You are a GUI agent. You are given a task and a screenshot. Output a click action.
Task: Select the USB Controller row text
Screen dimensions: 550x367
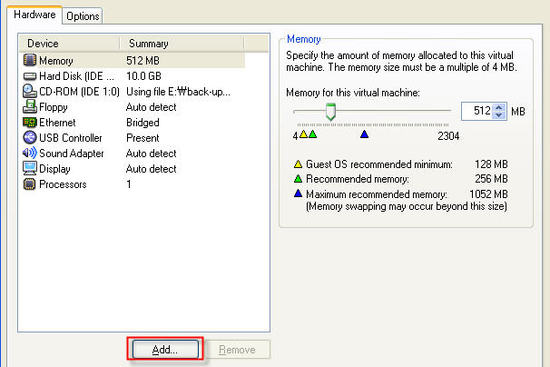71,138
